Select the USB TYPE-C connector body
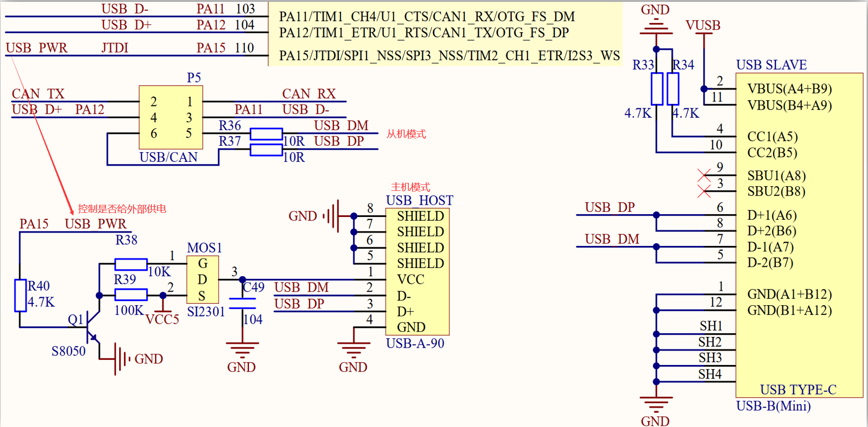The image size is (868, 427). (799, 235)
